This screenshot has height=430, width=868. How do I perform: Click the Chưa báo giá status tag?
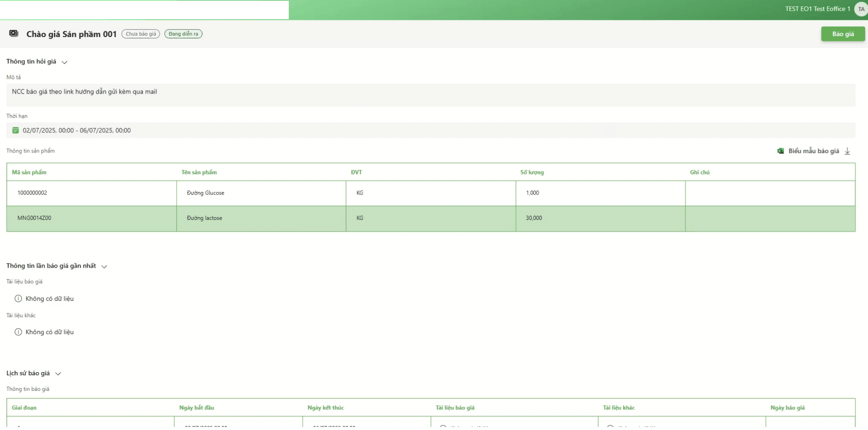pos(141,34)
